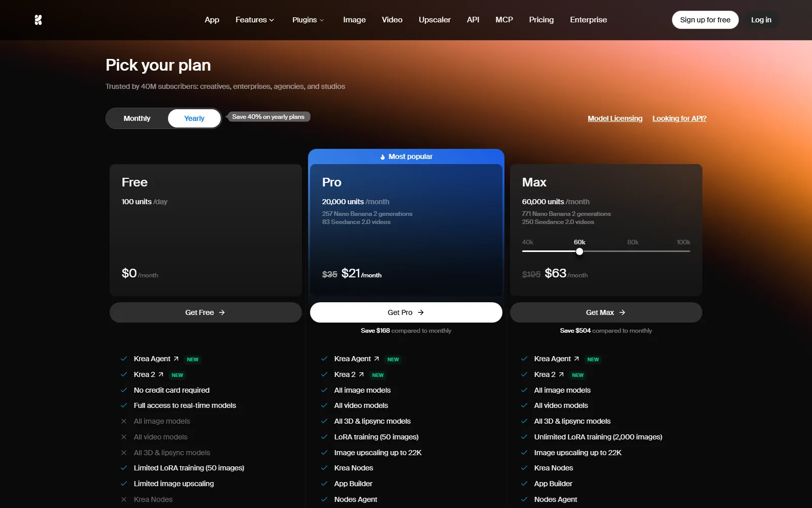Viewport: 812px width, 508px height.
Task: Open the Model Licensing link
Action: tap(615, 118)
